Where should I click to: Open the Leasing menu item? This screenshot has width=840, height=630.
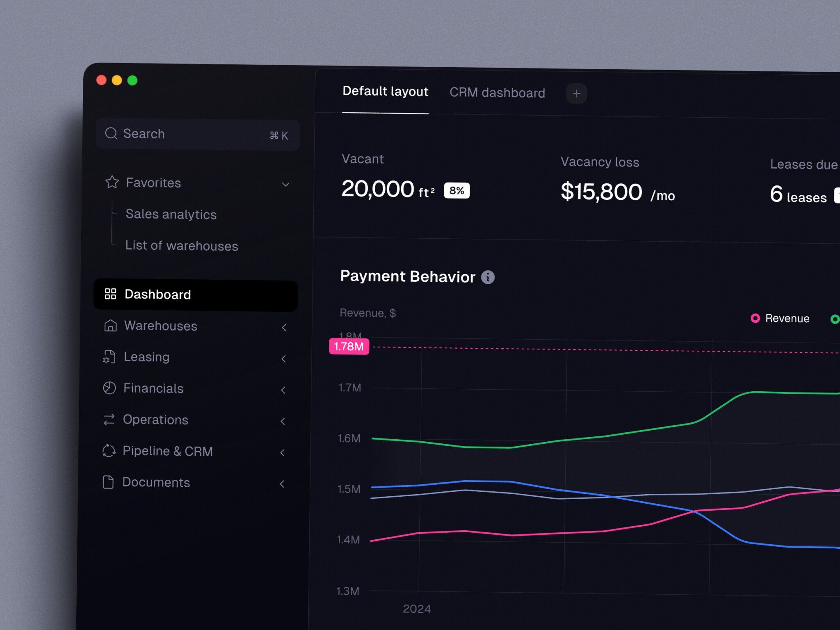(195, 357)
